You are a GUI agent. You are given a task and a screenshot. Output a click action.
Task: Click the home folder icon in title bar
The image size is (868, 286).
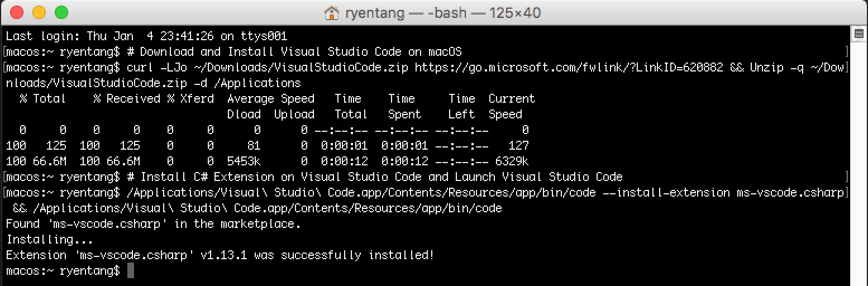click(x=332, y=13)
